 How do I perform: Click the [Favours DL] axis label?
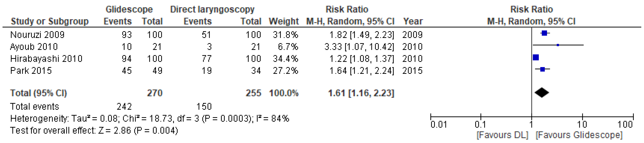(x=502, y=135)
